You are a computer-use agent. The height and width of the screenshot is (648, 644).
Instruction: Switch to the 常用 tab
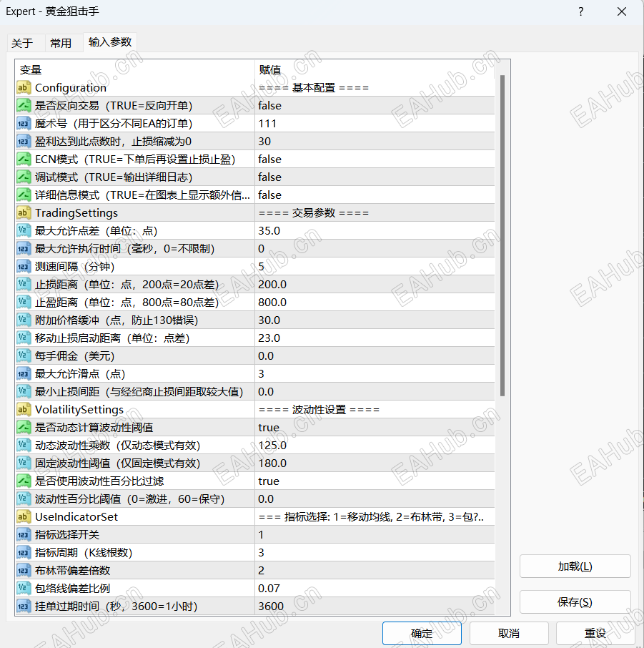[x=61, y=42]
